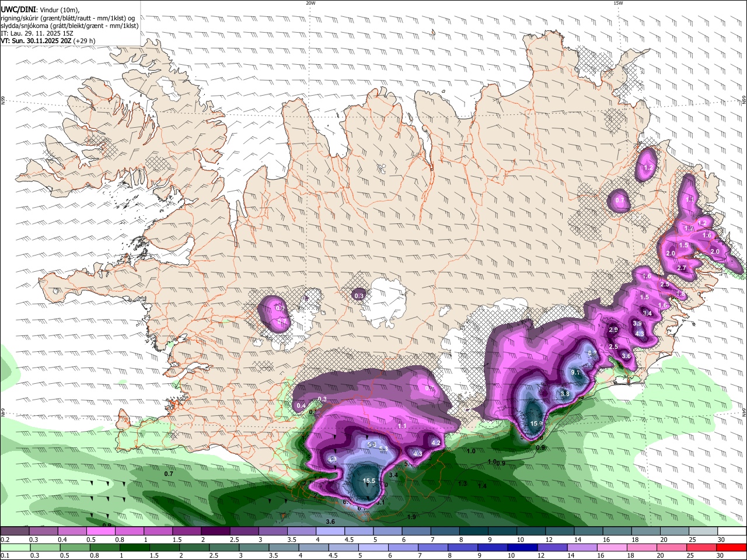This screenshot has height=560, width=747.
Task: Click the 0.5 green swatch in bottom legend
Action: point(75,548)
